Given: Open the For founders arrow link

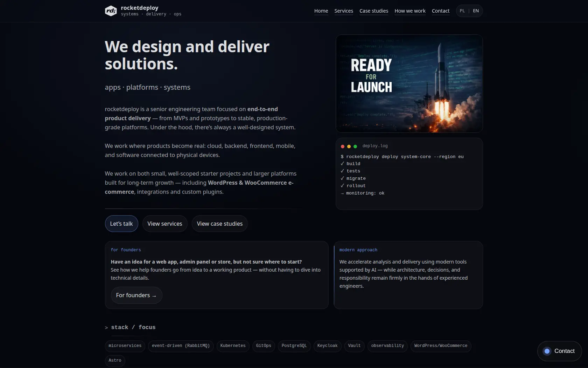Looking at the screenshot, I should (136, 295).
